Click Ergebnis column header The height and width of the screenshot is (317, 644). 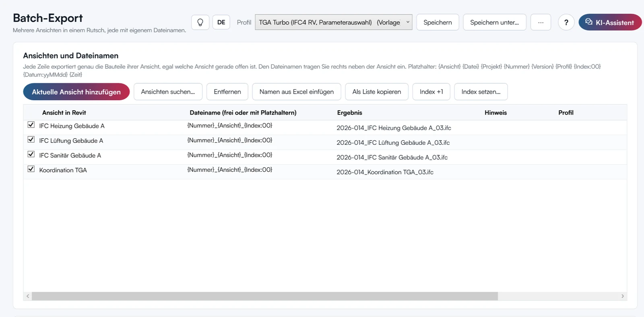point(350,113)
